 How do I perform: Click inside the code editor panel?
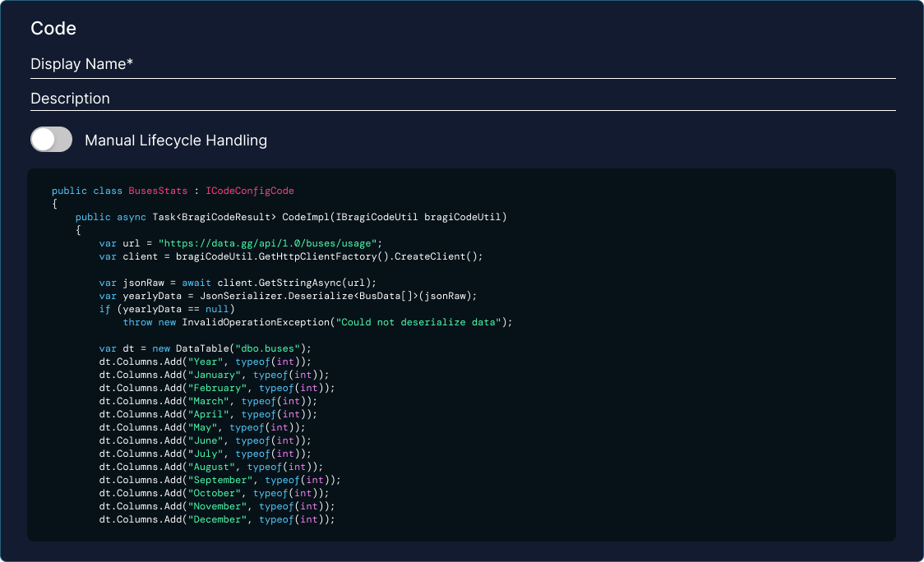tap(460, 353)
